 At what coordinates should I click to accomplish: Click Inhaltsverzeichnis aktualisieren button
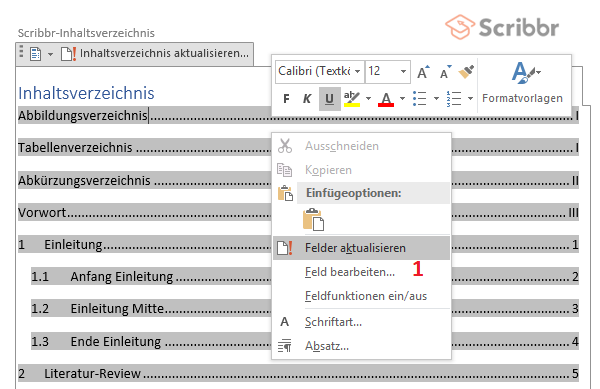155,54
